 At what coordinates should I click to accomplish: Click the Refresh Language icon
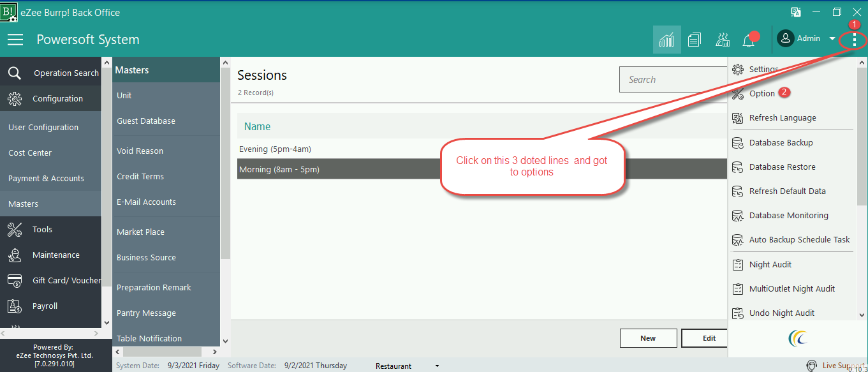point(738,118)
